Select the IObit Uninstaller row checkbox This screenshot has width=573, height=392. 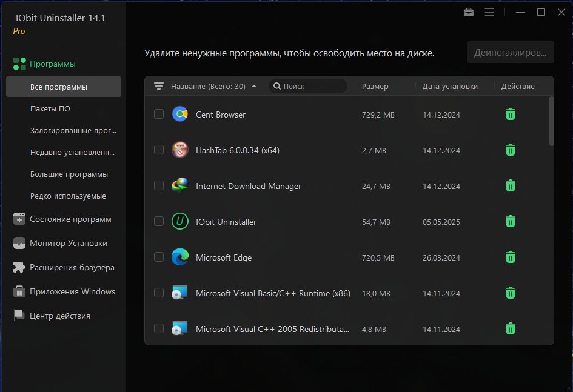(159, 222)
